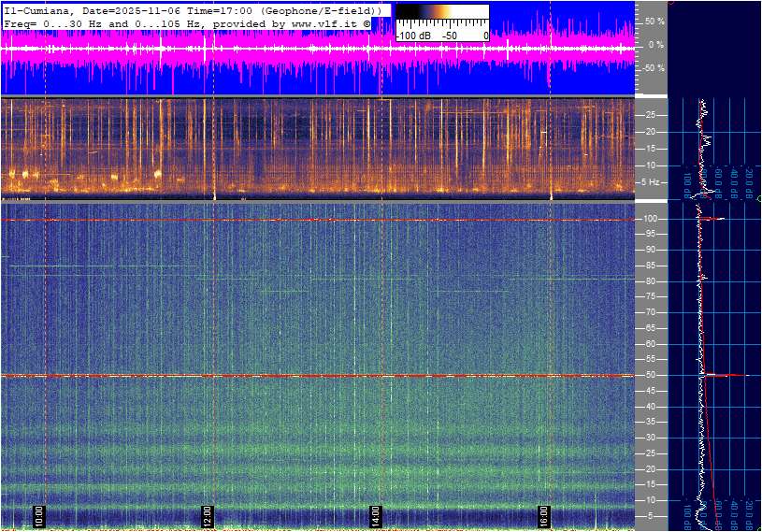The image size is (762, 532).
Task: Select the 14:00 time marker label
Action: pos(376,516)
